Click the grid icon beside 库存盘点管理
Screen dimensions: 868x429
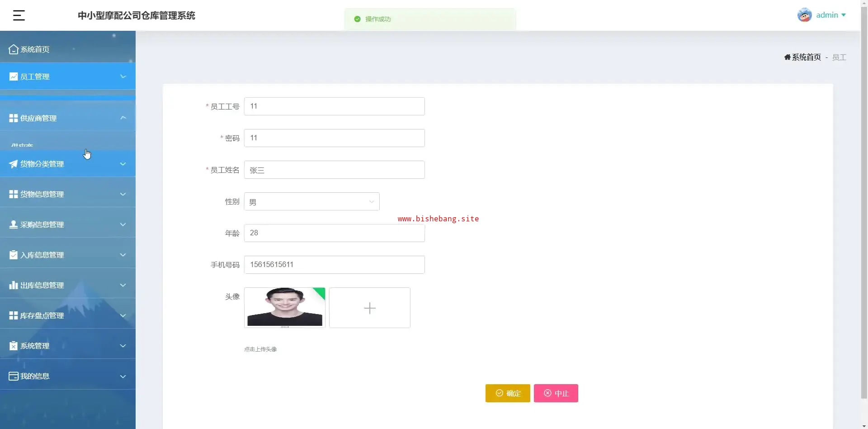[x=14, y=315]
